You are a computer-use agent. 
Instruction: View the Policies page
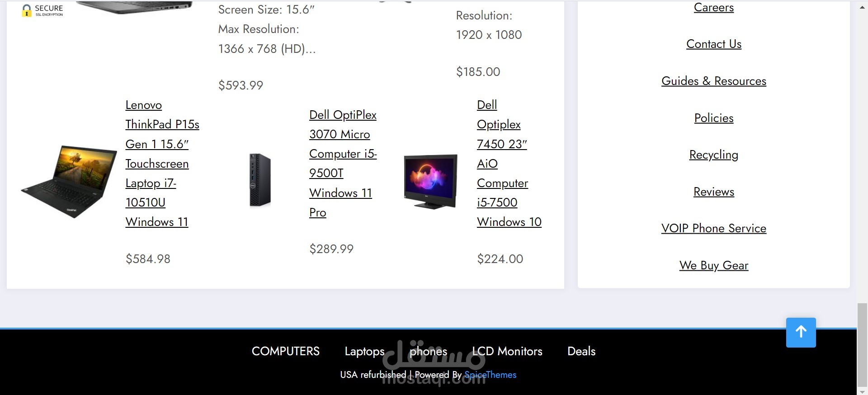pyautogui.click(x=714, y=118)
